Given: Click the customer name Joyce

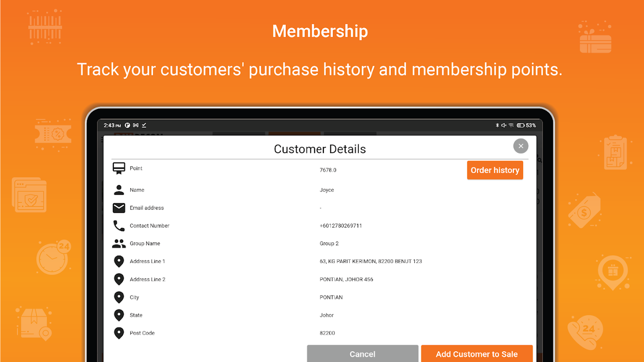Looking at the screenshot, I should click(x=327, y=190).
